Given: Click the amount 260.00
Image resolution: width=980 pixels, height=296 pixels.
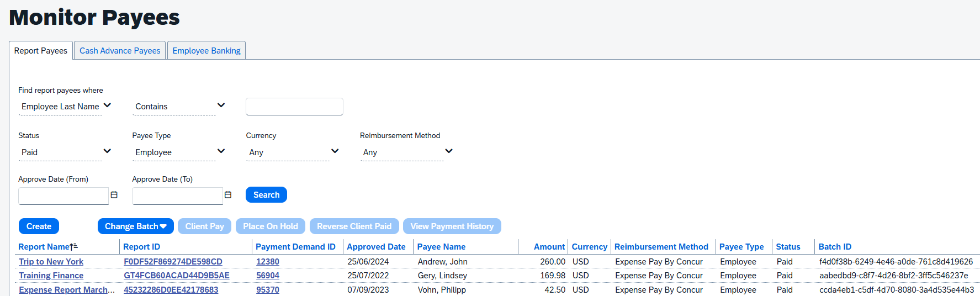Looking at the screenshot, I should tap(553, 262).
